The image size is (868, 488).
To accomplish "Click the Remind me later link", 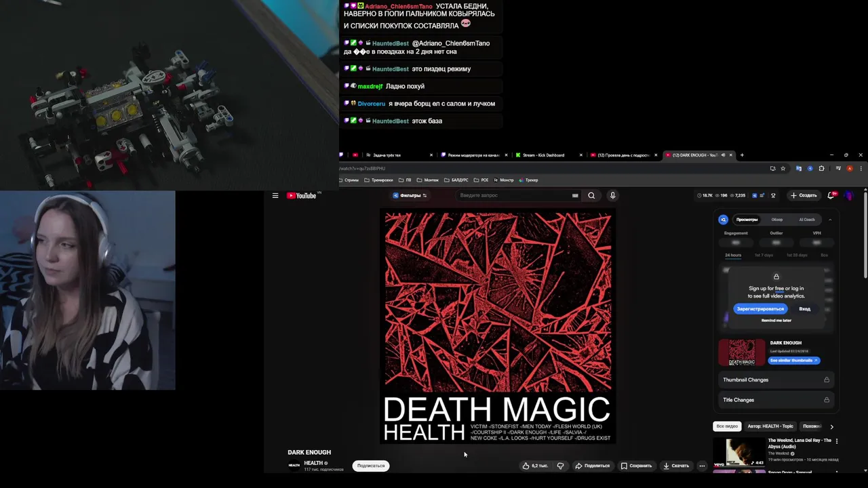I will click(776, 321).
